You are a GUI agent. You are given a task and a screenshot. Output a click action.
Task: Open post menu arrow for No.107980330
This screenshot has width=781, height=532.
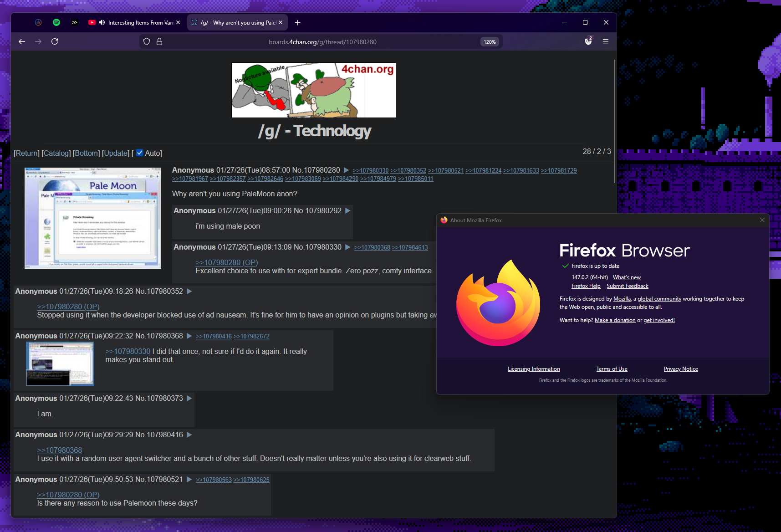coord(347,247)
